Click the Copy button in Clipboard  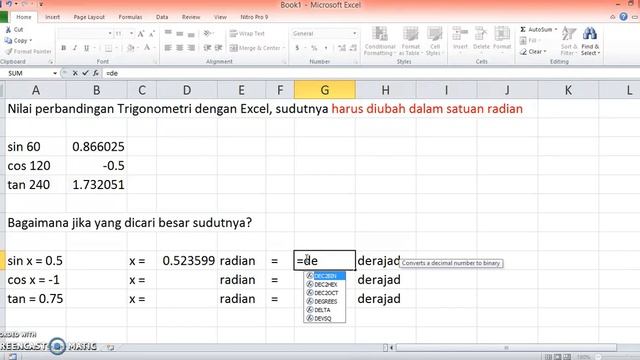(x=18, y=40)
